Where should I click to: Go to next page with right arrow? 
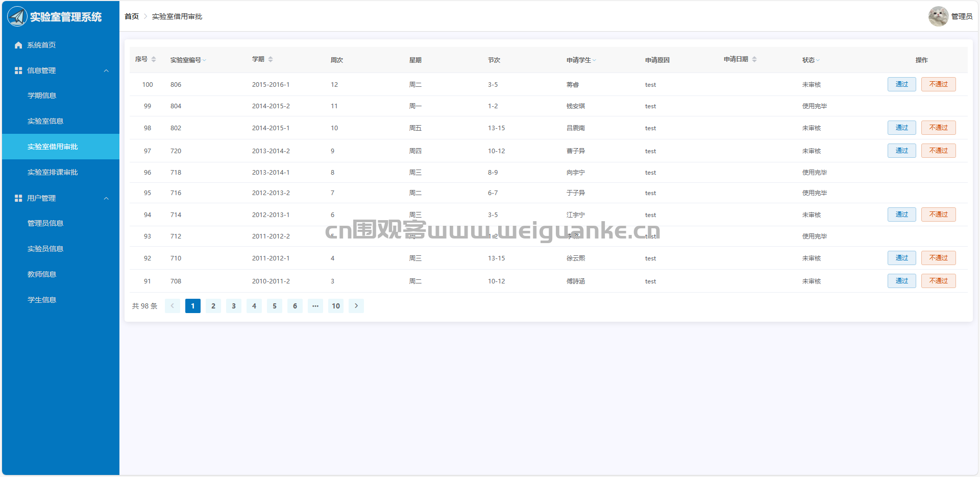[356, 306]
